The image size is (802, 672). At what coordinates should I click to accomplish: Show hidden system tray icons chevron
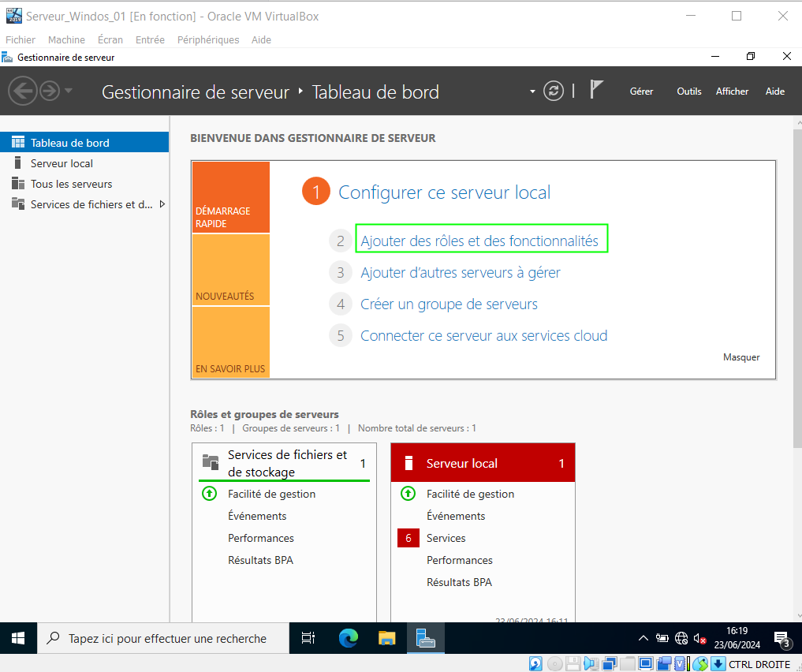click(x=643, y=638)
